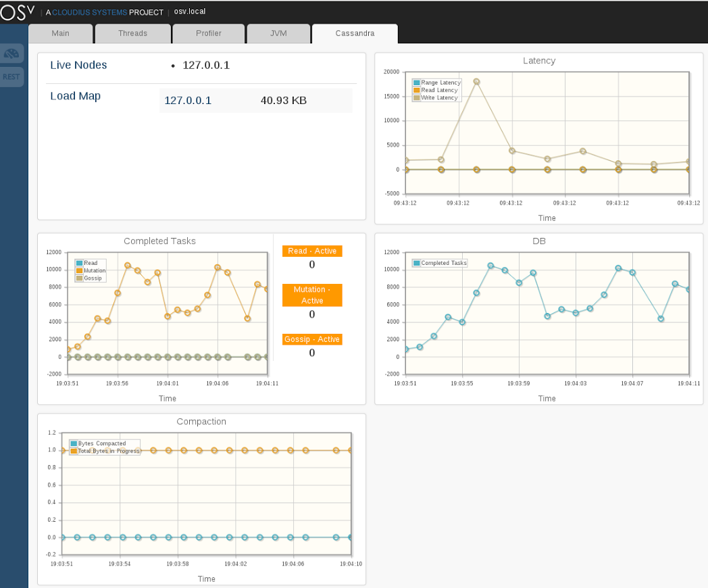
Task: Click the 127.0.0.1 entry in Load Map
Action: tap(187, 100)
